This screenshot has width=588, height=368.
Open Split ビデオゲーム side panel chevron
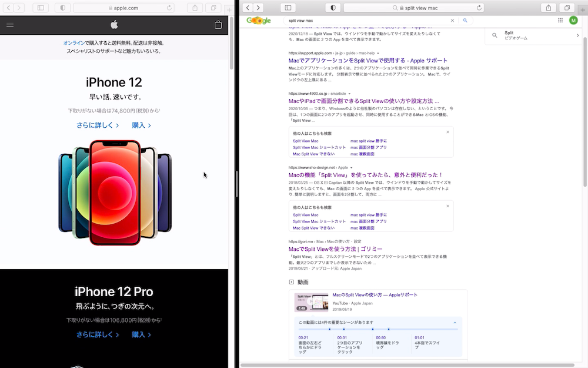point(577,35)
